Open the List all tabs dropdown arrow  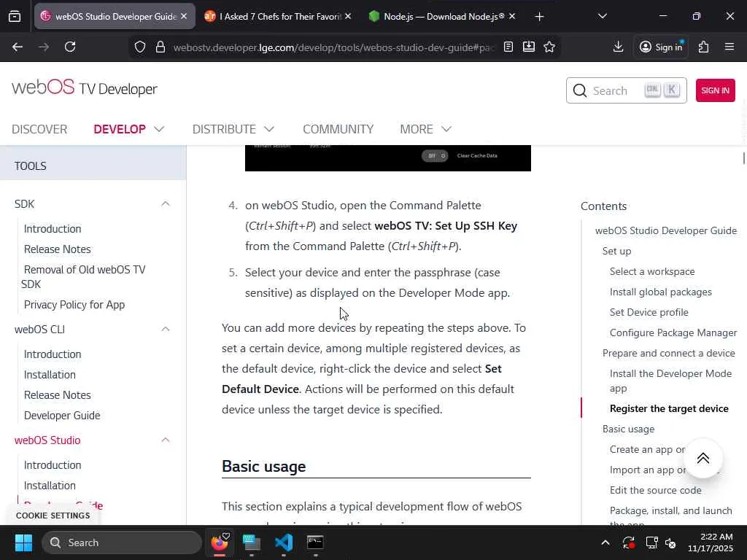click(x=603, y=16)
